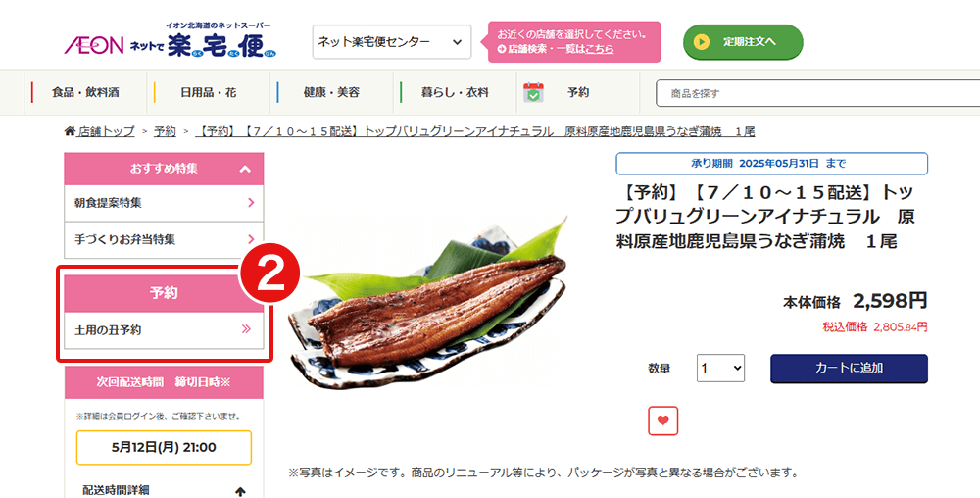Select the 暮らし・衣料 category

(x=455, y=92)
